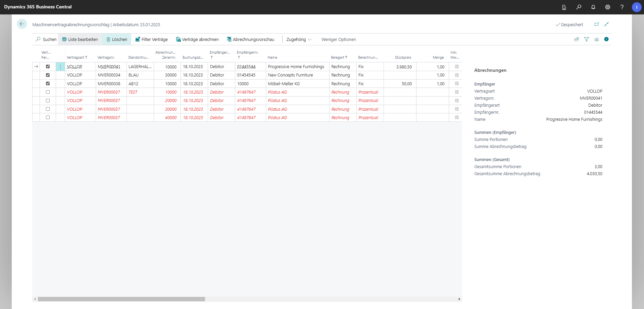Expand the Zugehörig dropdown menu
Screen dimensions: 644x309
tap(299, 40)
